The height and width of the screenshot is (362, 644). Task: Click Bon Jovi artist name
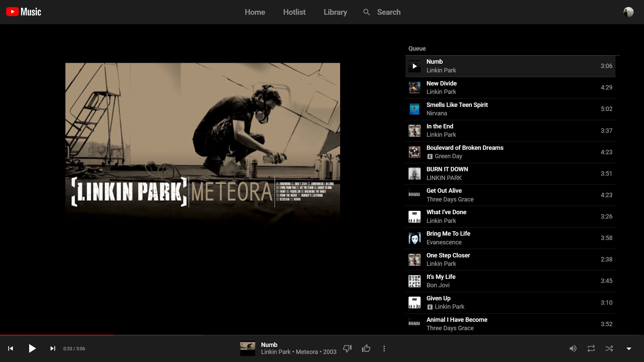pos(438,285)
